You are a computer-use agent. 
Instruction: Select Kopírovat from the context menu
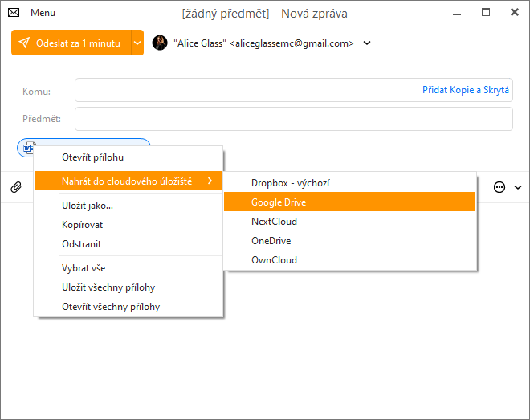click(128, 225)
